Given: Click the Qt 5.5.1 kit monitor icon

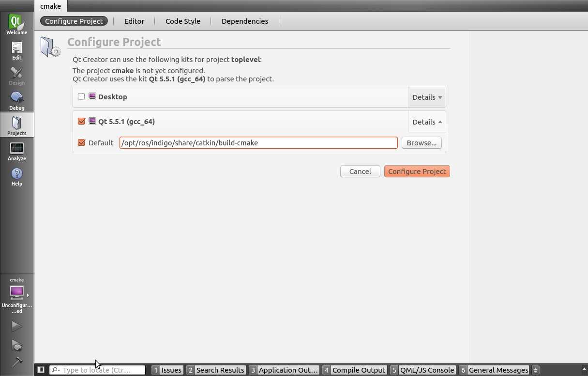Looking at the screenshot, I should pyautogui.click(x=92, y=121).
